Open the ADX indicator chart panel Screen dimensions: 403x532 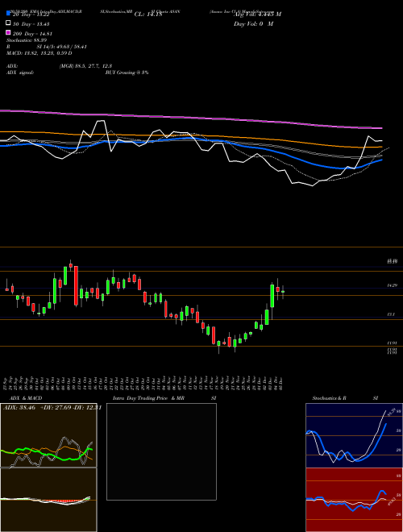[x=48, y=435]
